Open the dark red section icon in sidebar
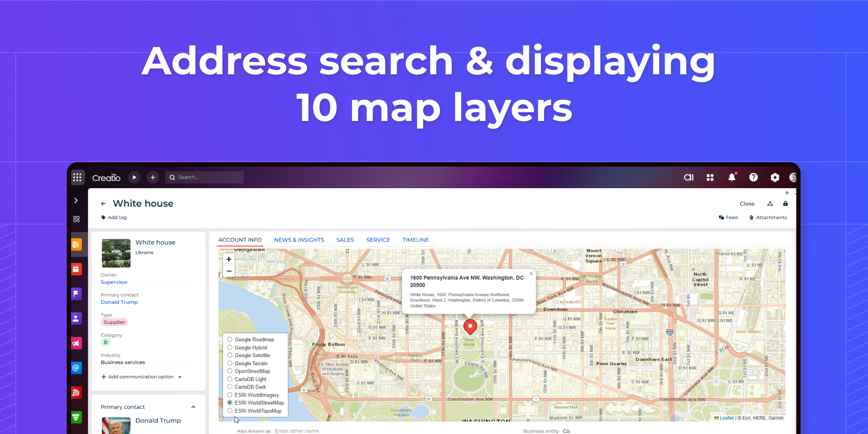 point(76,392)
